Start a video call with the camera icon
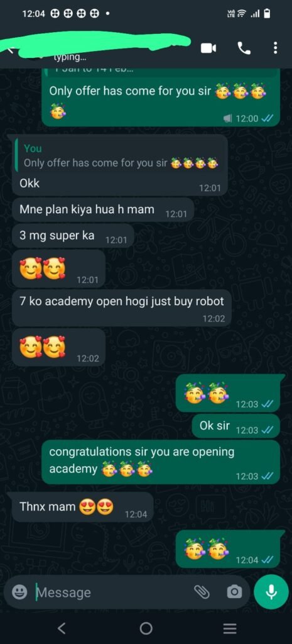 208,48
